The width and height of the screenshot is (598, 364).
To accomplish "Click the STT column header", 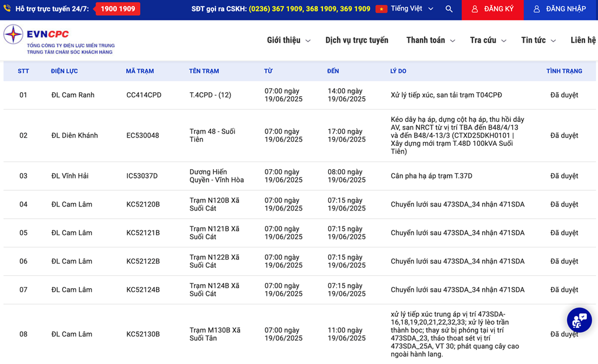I will (23, 71).
